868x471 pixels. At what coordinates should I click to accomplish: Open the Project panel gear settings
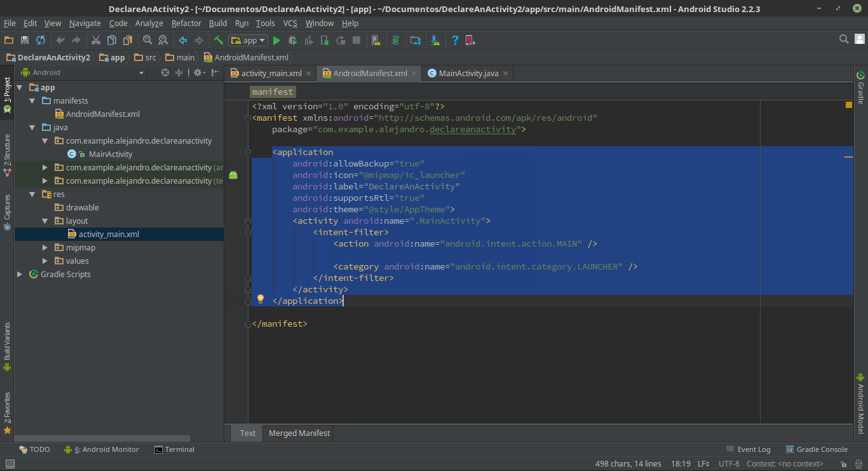[x=199, y=72]
